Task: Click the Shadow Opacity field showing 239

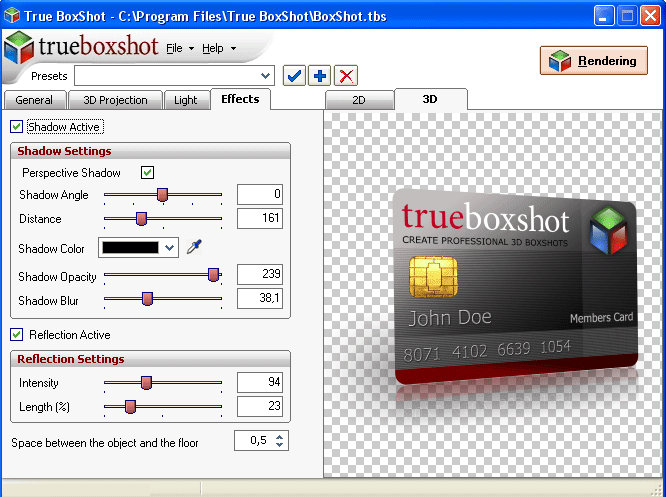Action: tap(260, 274)
